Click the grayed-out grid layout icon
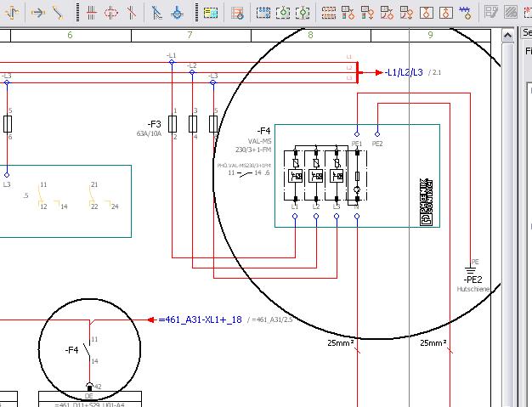The width and height of the screenshot is (532, 407). (491, 13)
